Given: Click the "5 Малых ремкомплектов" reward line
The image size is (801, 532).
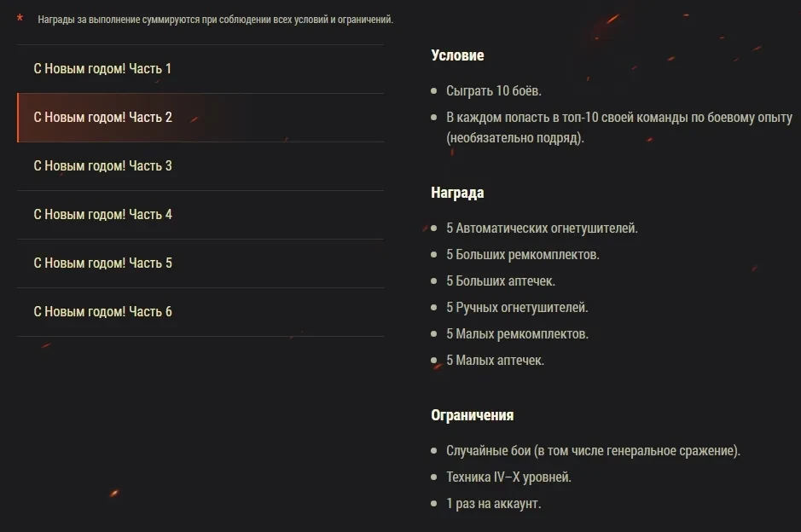Looking at the screenshot, I should coord(517,333).
